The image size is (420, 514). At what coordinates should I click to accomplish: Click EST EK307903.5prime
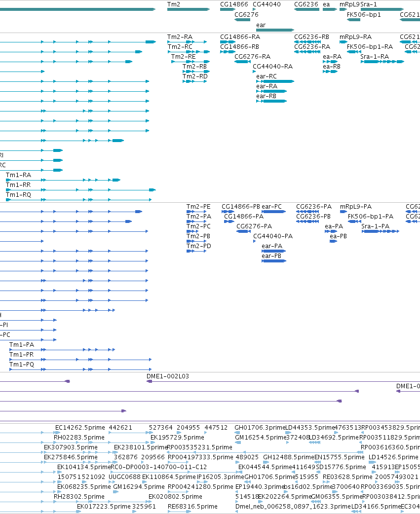coord(71,447)
